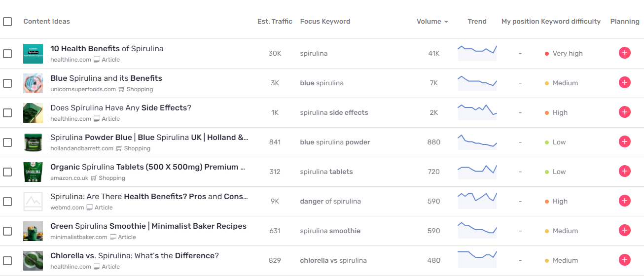Open 'Does Spirulina Have Any Side Effects?' link
Viewport: 644px width, 278px height.
point(121,108)
